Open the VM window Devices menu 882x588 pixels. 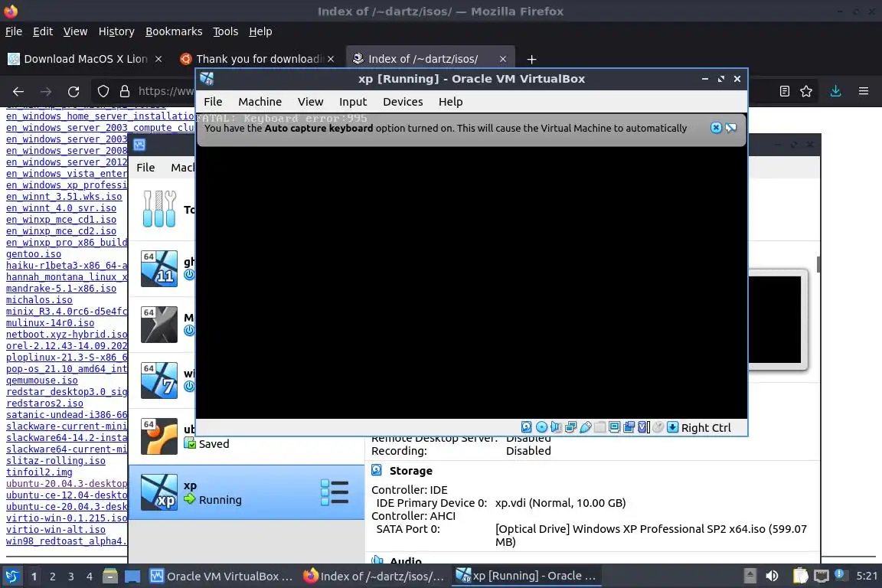click(x=403, y=102)
